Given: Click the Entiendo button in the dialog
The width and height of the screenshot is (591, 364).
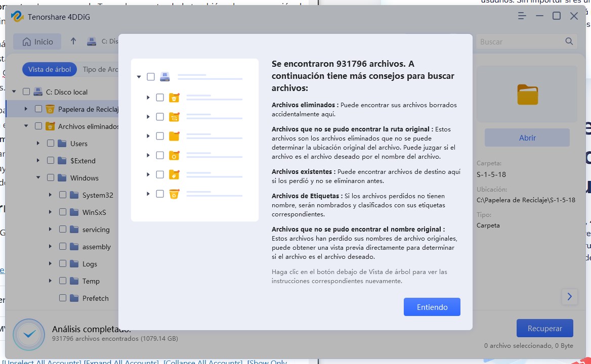Looking at the screenshot, I should click(x=432, y=307).
